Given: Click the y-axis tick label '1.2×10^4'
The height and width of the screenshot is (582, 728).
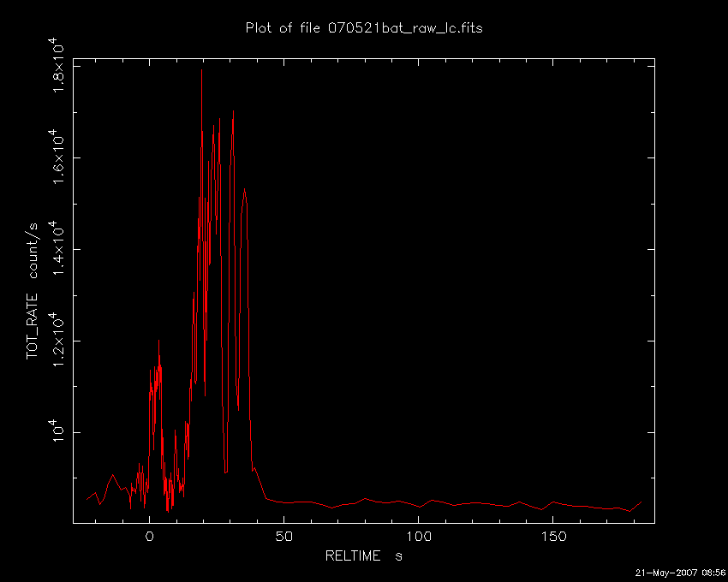Looking at the screenshot, I should click(59, 340).
